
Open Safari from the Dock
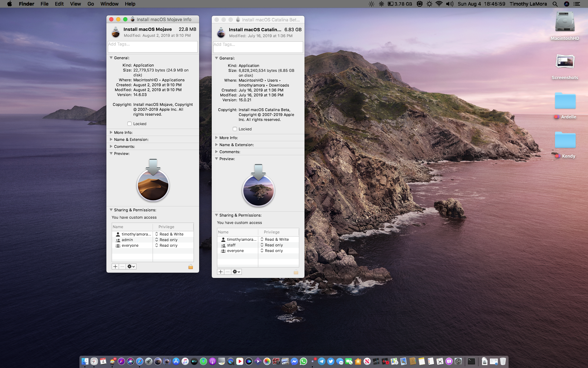[x=140, y=361]
